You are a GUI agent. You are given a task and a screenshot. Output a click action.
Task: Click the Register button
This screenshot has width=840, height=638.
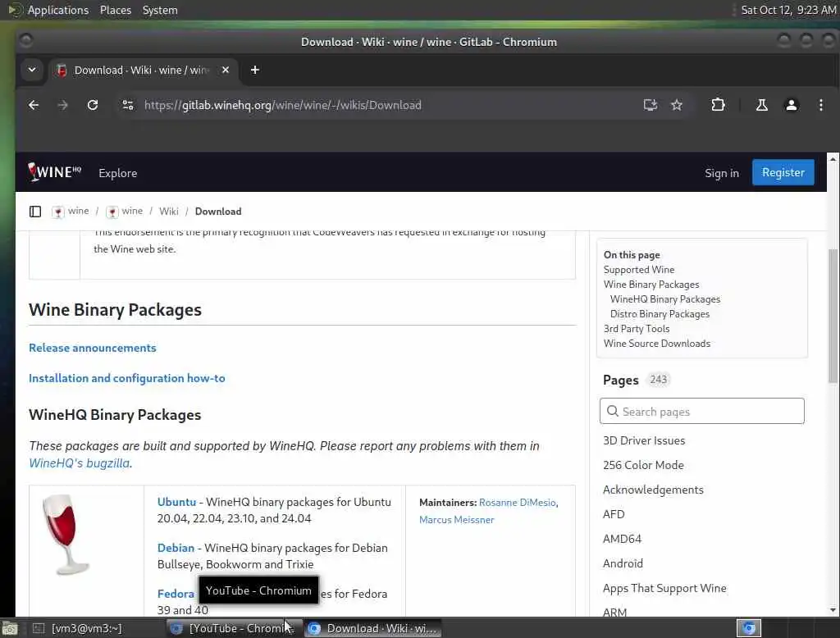tap(783, 172)
